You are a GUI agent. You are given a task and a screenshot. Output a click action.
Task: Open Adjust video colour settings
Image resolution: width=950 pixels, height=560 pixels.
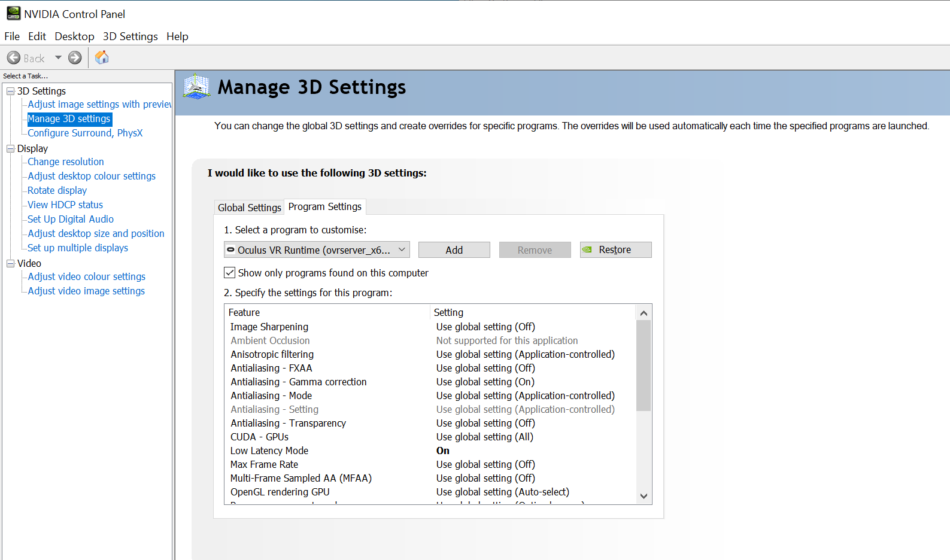[87, 276]
